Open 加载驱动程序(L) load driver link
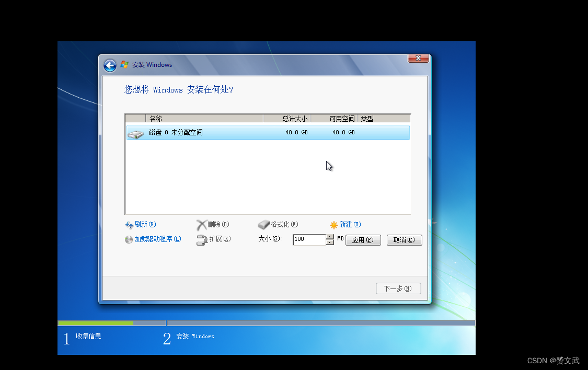 [x=158, y=239]
